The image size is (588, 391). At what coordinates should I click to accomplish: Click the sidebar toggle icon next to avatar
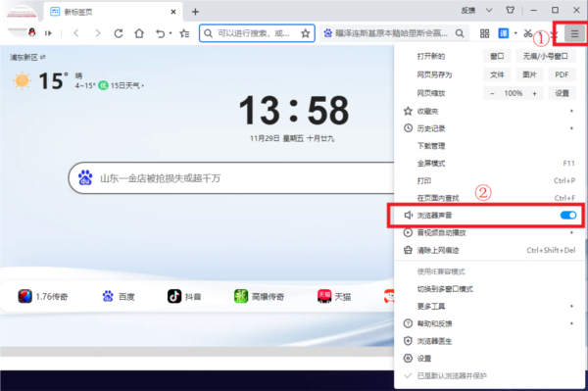(x=48, y=33)
